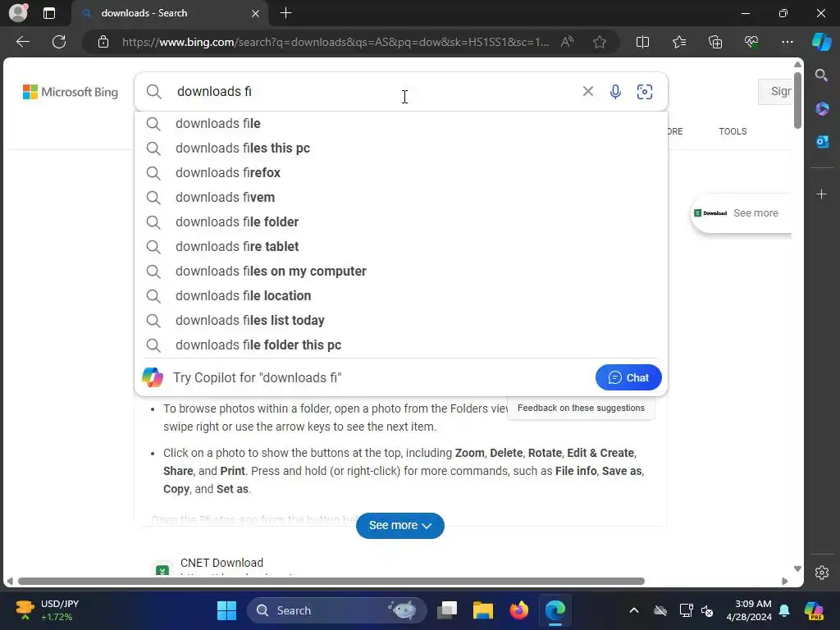Open File Explorer from taskbar

tap(483, 610)
